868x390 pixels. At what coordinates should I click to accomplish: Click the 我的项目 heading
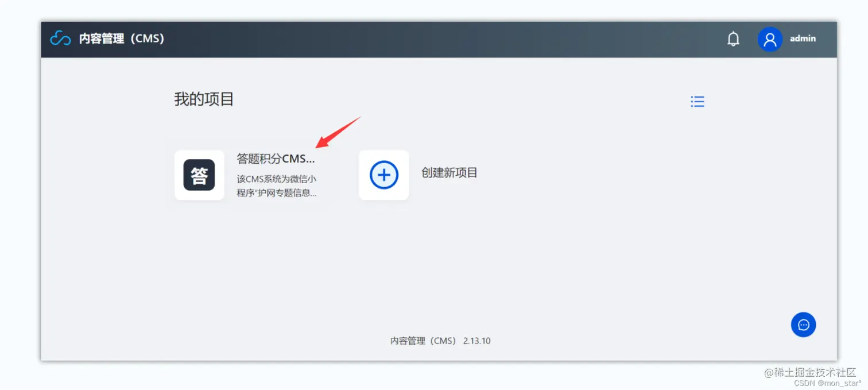(204, 99)
